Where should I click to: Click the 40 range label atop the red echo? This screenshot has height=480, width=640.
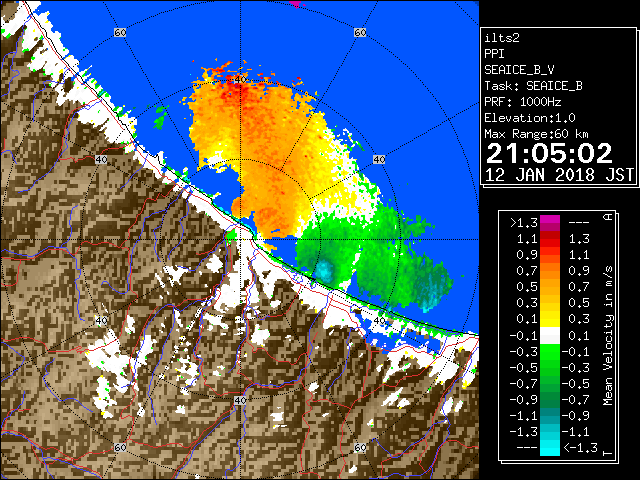tap(240, 80)
